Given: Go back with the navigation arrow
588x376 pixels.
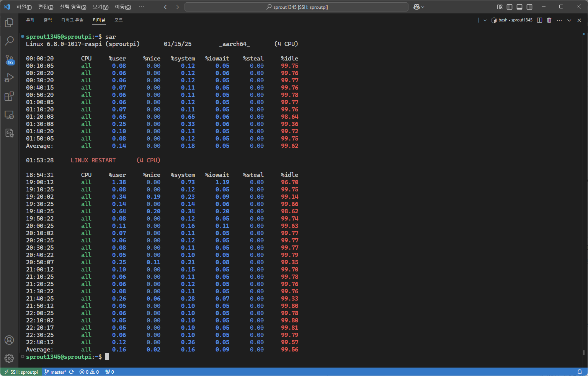Looking at the screenshot, I should coord(166,7).
